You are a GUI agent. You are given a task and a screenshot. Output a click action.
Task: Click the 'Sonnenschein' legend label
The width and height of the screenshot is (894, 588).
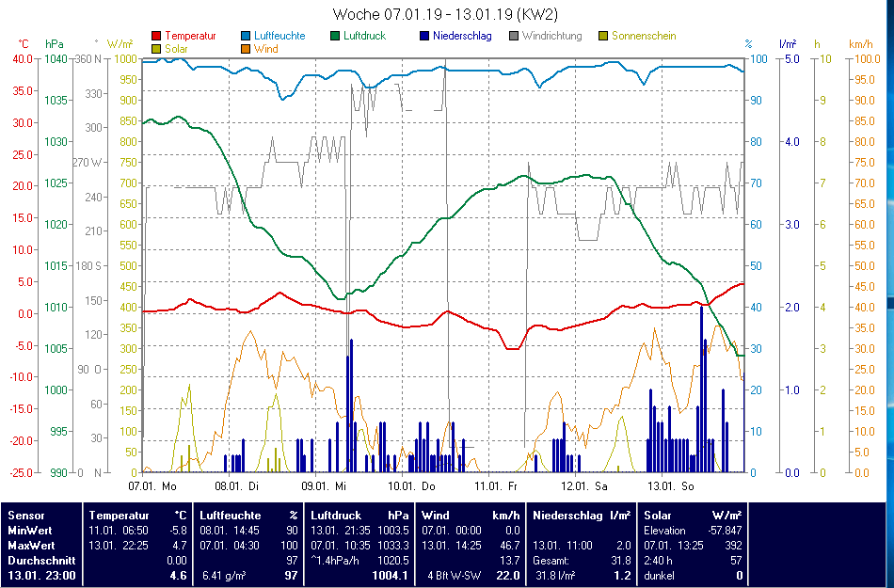coord(645,36)
